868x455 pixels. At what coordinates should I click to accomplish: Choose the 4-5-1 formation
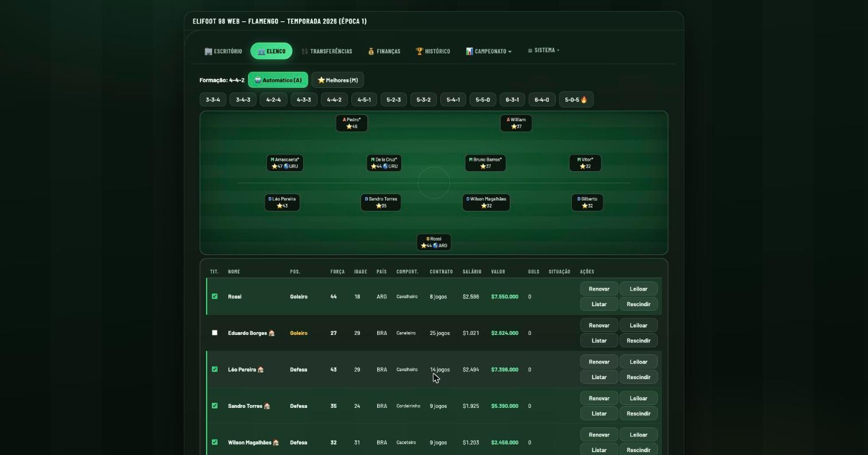click(364, 99)
